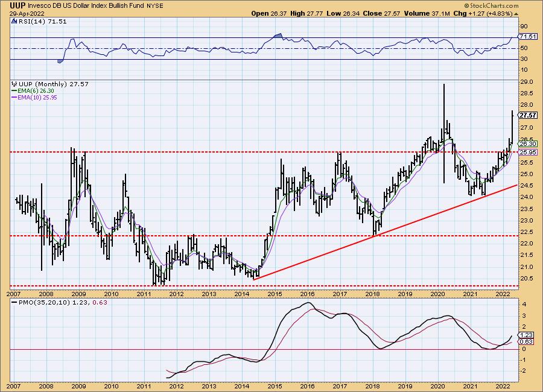Click the Chg +1.27 (+4.83%) value
Viewport: 543px width, 392px height.
[x=483, y=13]
